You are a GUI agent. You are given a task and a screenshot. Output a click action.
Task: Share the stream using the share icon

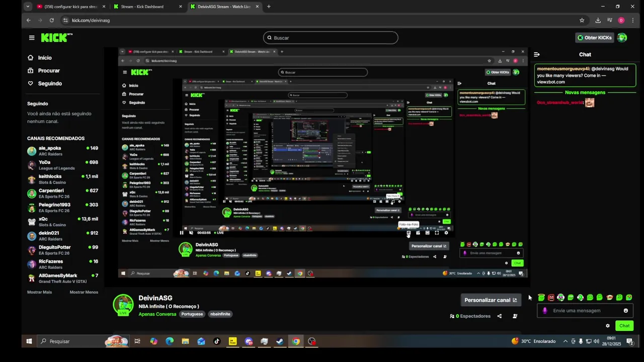pos(500,316)
